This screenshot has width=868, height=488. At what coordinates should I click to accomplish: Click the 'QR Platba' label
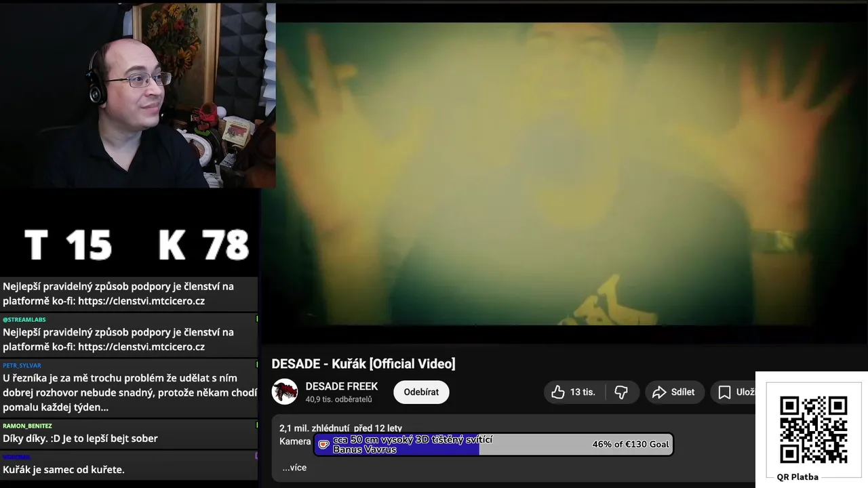[x=797, y=477]
